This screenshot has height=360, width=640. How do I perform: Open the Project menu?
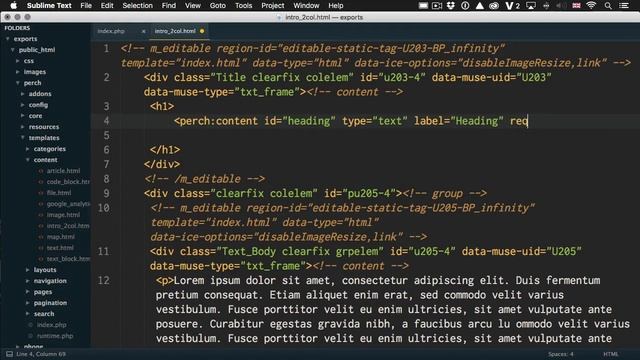click(273, 5)
